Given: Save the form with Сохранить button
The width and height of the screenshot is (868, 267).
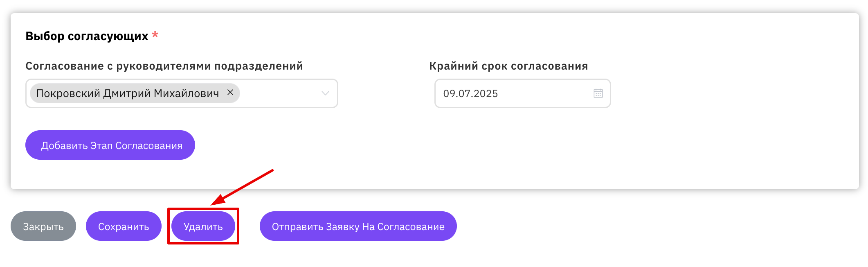Looking at the screenshot, I should (x=124, y=226).
